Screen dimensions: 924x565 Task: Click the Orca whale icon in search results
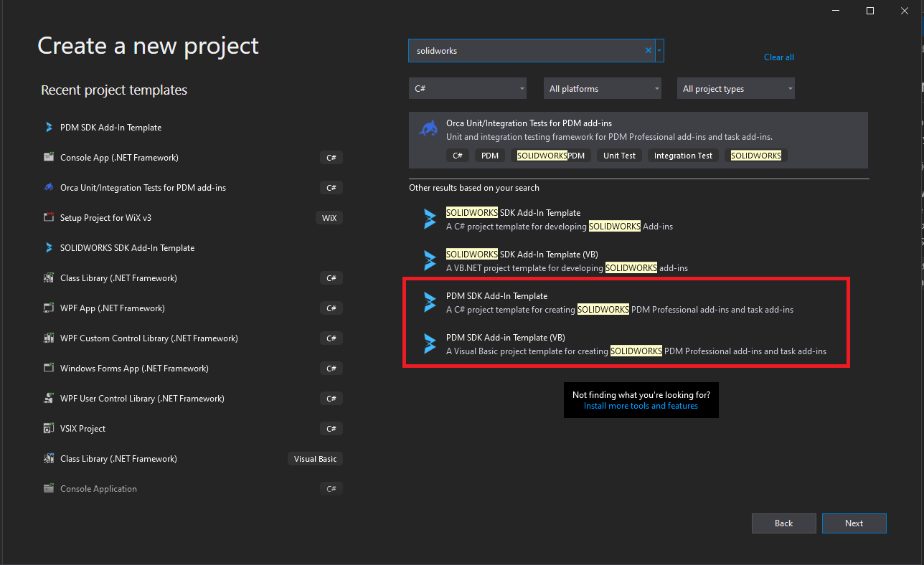click(429, 129)
